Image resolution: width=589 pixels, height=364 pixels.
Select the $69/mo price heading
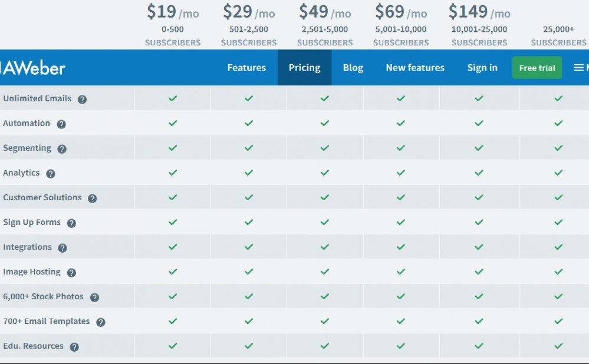[x=401, y=12]
